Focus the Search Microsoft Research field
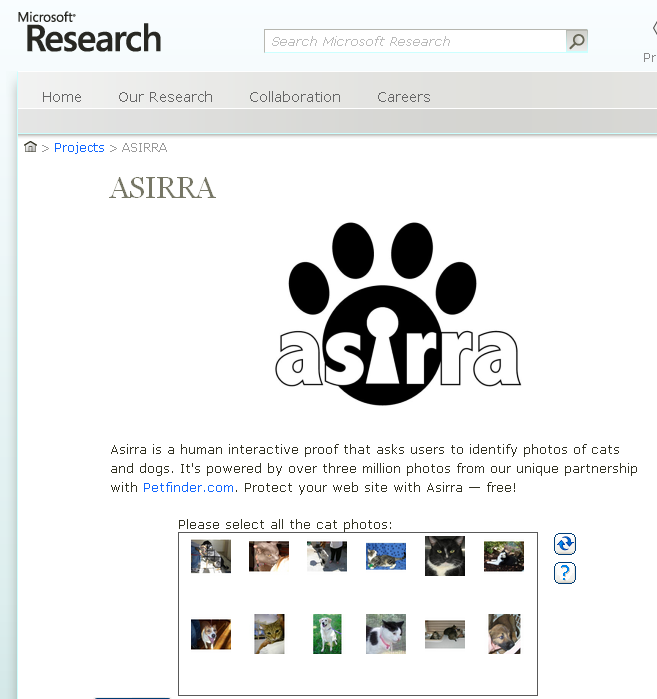657x699 pixels. tap(415, 41)
